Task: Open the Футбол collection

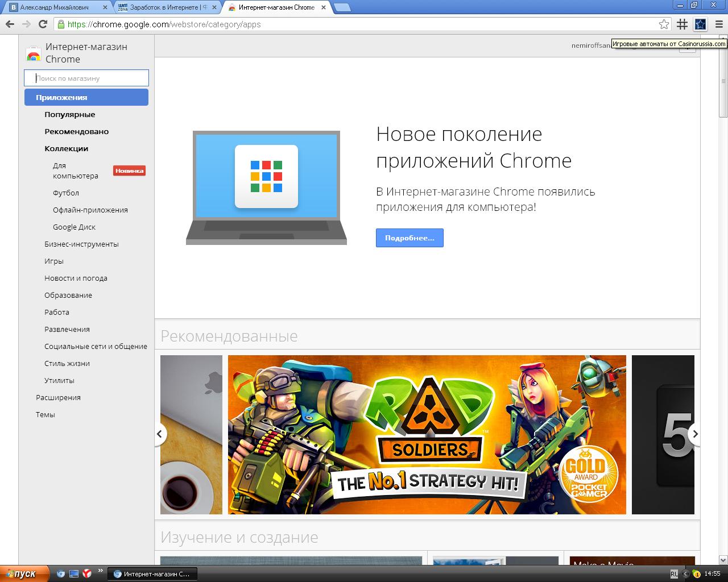Action: [x=66, y=193]
